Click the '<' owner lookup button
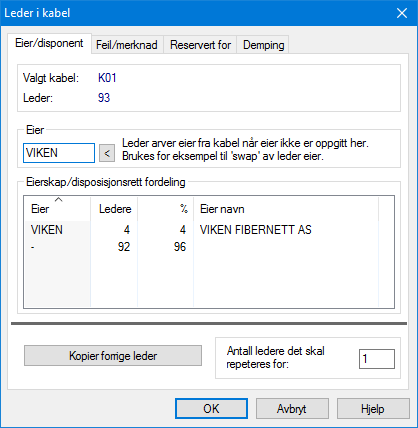Screen dimensions: 418x428 (107, 153)
